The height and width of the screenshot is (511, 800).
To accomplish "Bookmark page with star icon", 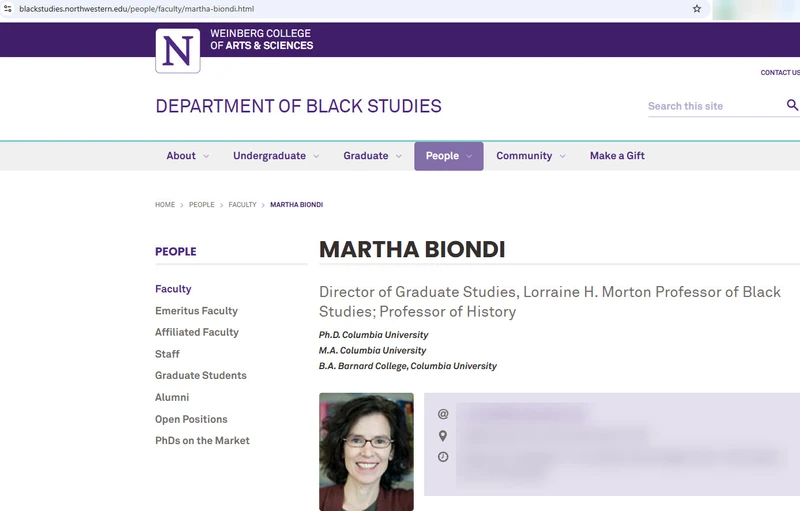I will coord(697,9).
